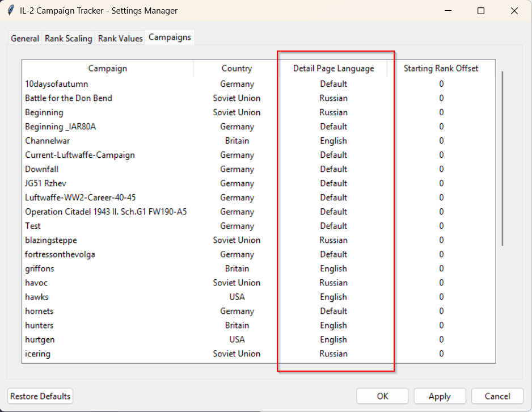Select the Channelwar campaign row
532x412 pixels.
[x=48, y=141]
